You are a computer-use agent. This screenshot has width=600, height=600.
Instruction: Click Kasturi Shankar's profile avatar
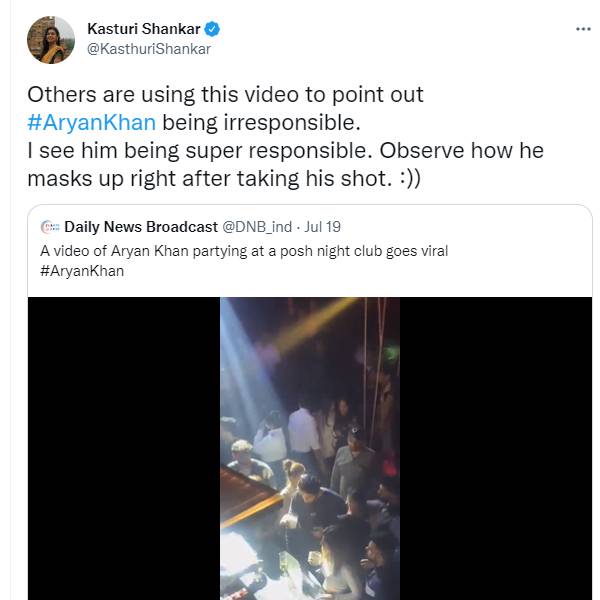(x=50, y=39)
